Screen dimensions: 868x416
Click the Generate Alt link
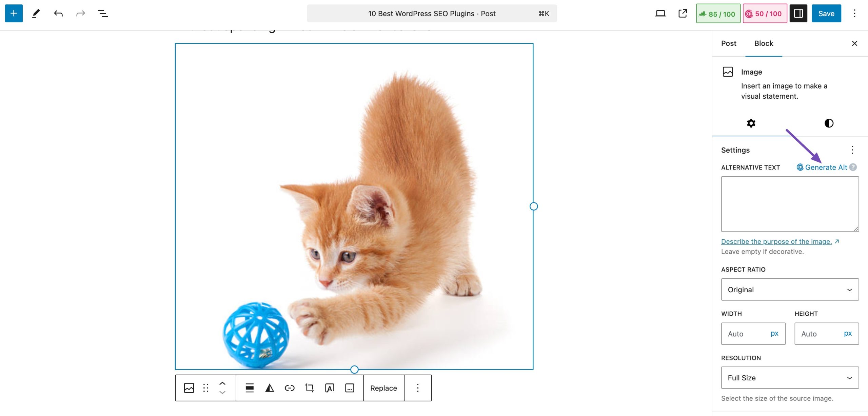[826, 167]
